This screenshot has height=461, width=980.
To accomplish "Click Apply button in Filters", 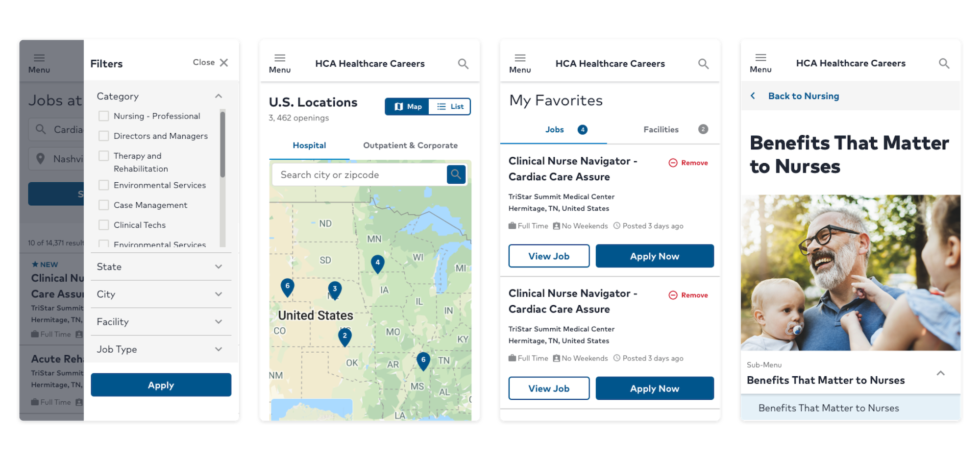I will 161,385.
